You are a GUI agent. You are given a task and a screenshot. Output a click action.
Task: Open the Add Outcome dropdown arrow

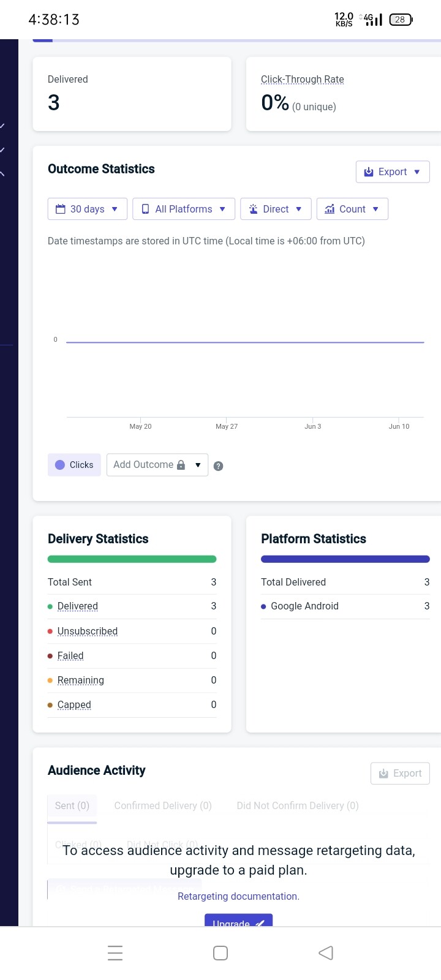(x=198, y=465)
